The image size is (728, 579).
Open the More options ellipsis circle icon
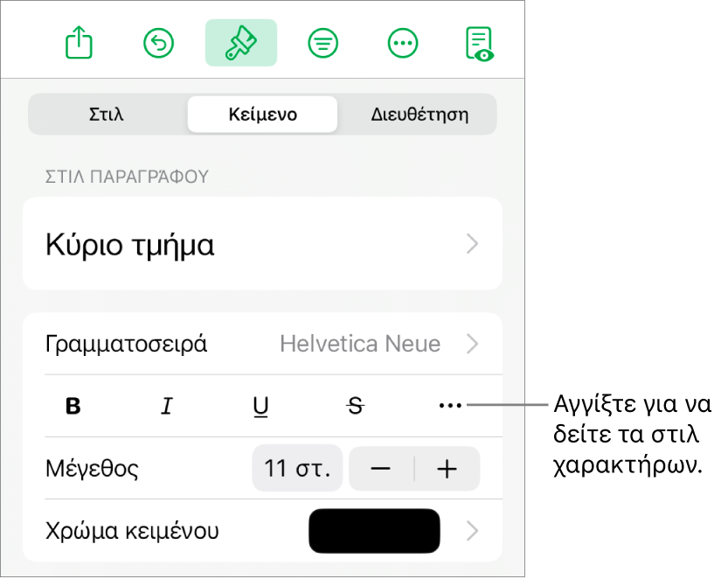(x=403, y=43)
